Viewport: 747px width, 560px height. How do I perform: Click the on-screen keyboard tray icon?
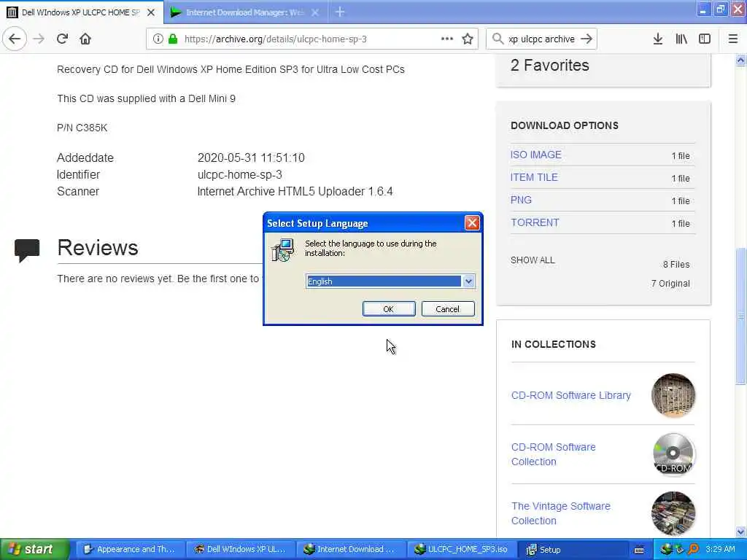639,550
